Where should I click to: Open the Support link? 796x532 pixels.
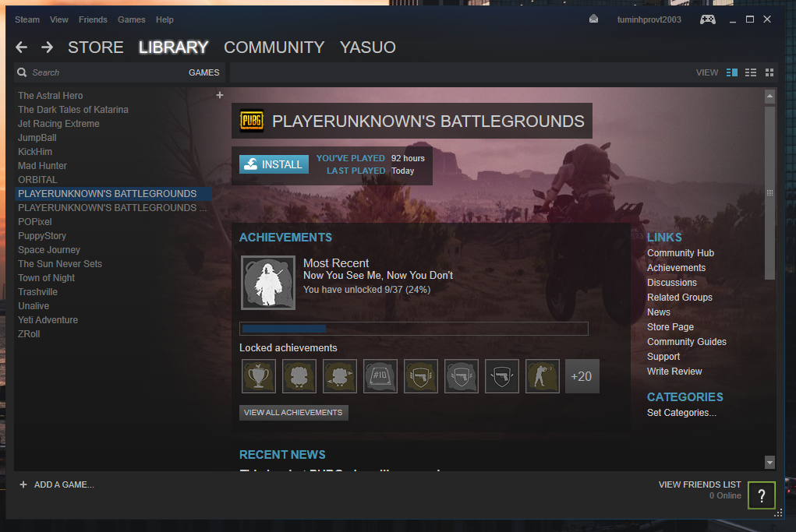tap(663, 356)
